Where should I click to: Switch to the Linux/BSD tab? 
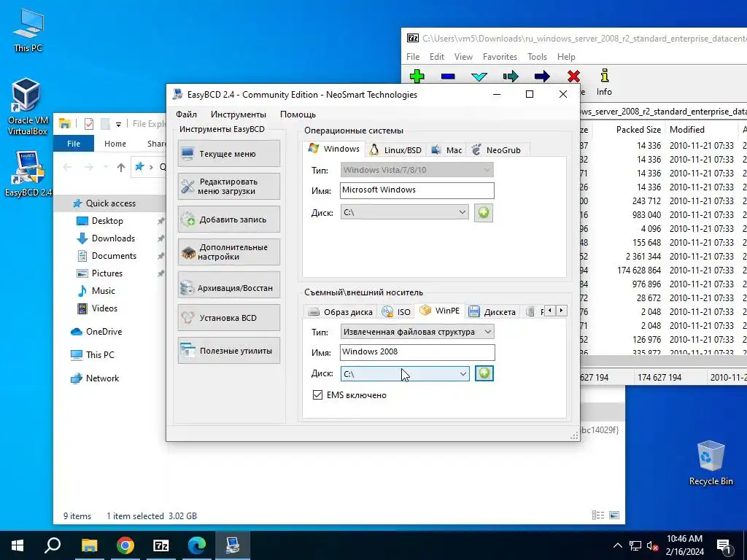click(396, 150)
